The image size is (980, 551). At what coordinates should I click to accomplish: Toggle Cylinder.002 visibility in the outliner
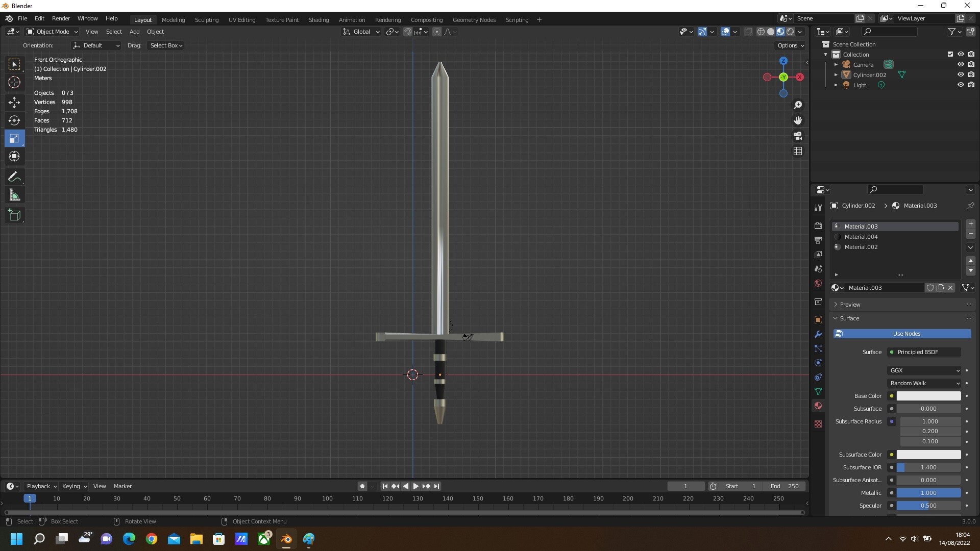[x=961, y=74]
